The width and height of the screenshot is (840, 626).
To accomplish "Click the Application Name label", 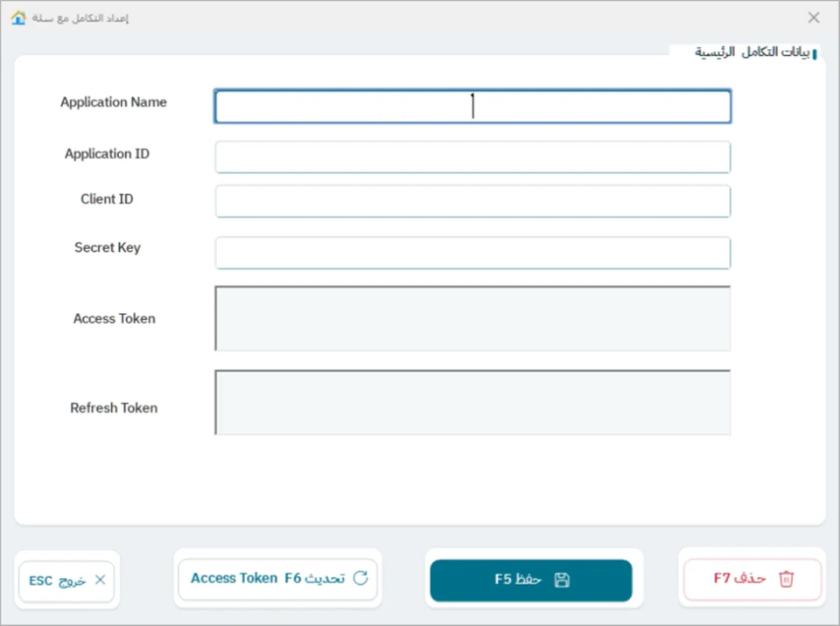I will [x=114, y=102].
